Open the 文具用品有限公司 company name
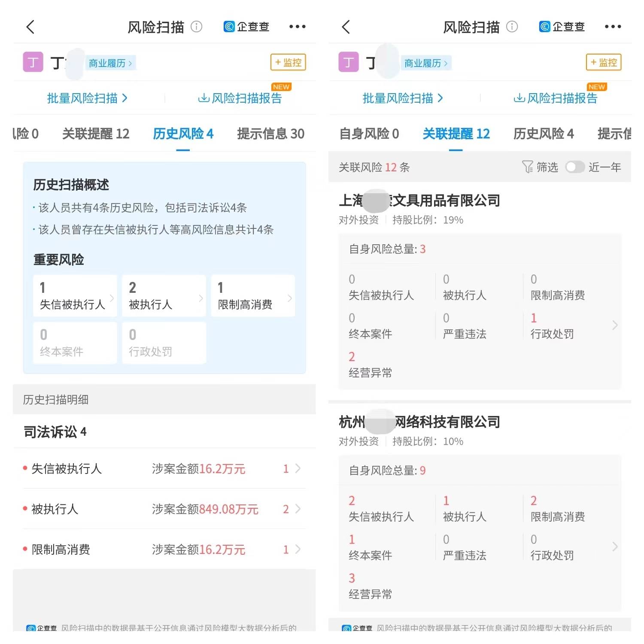 (x=419, y=200)
